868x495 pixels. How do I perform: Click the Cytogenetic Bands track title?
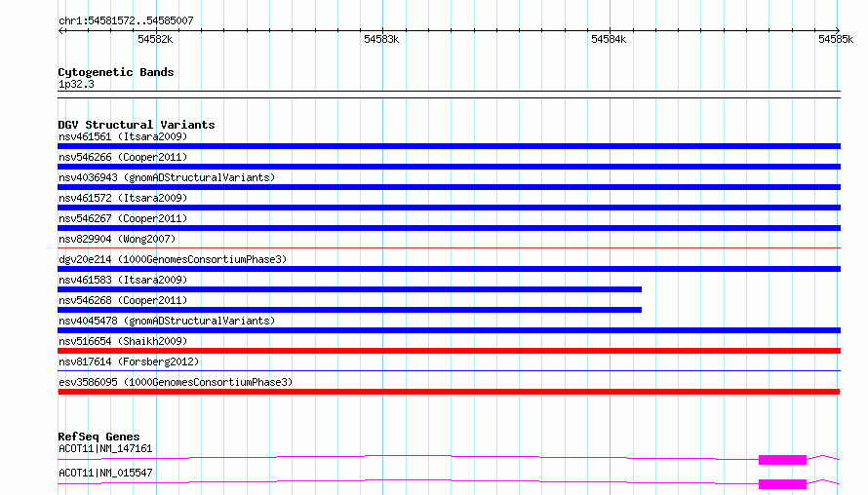coord(116,72)
